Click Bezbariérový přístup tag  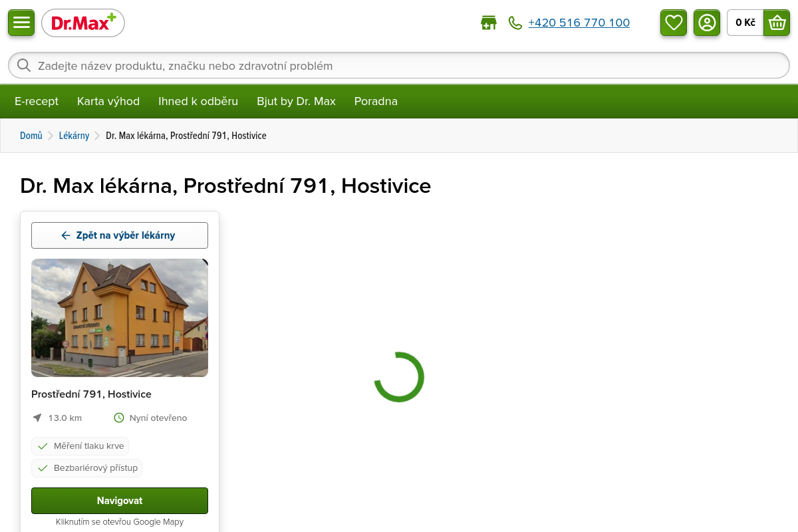[86, 468]
